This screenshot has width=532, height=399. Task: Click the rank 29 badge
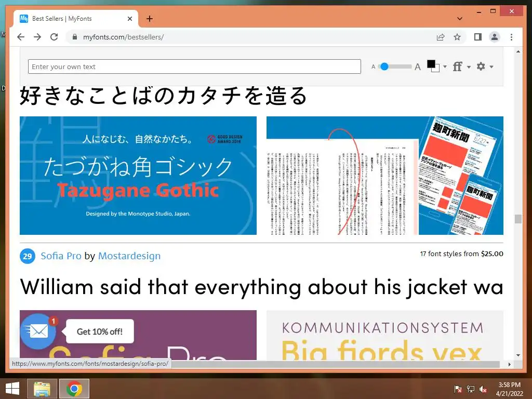click(28, 256)
